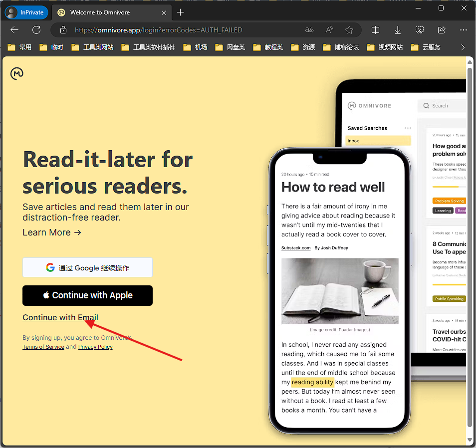Open the Terms of Service link
This screenshot has height=448, width=476.
pyautogui.click(x=43, y=347)
